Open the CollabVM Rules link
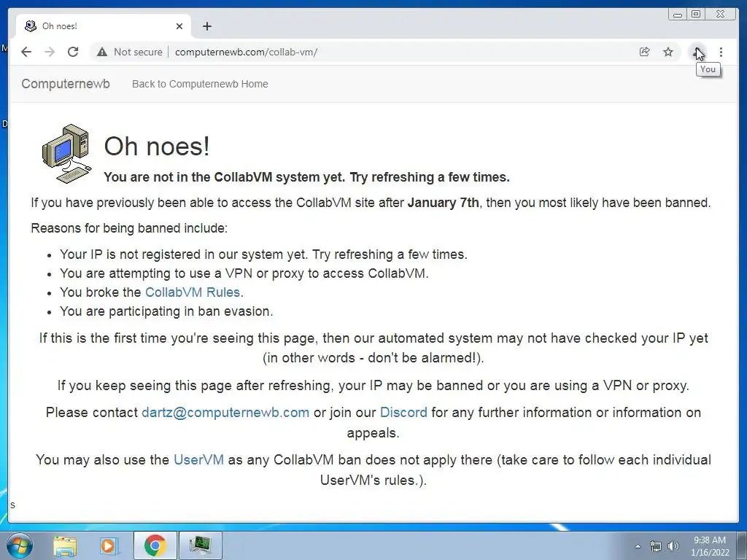 click(193, 292)
